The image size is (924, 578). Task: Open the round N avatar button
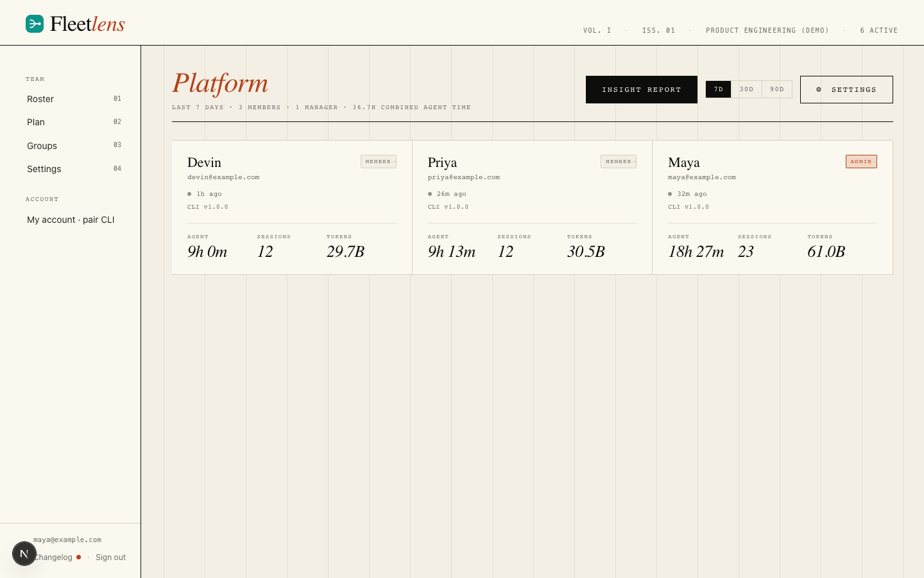pos(24,554)
